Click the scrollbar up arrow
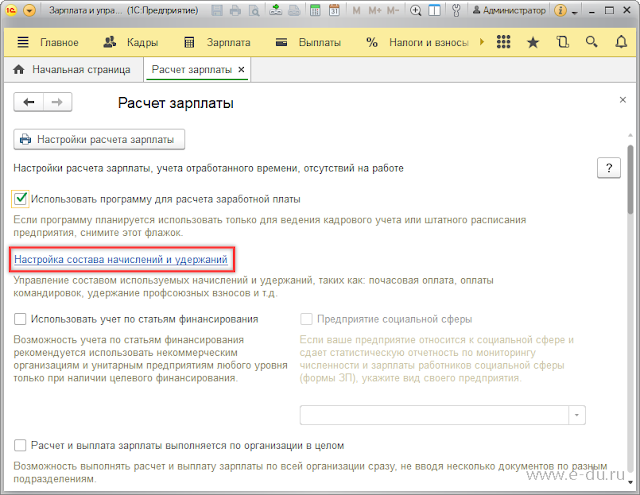The image size is (640, 495). pos(631,135)
